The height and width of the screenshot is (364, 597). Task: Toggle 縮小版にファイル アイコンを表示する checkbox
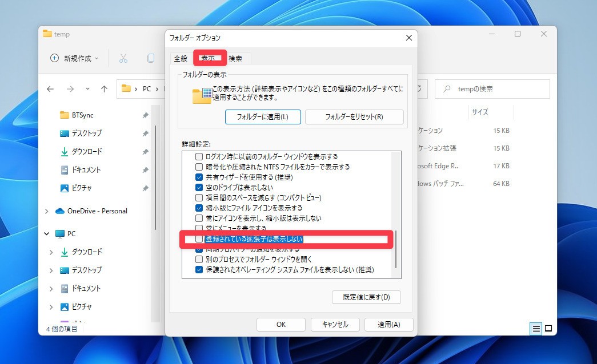199,208
